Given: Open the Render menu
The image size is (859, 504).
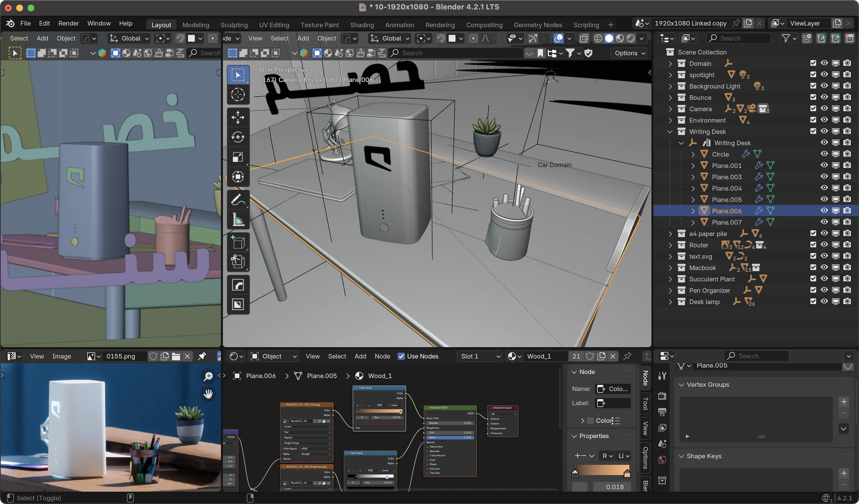Looking at the screenshot, I should click(68, 23).
